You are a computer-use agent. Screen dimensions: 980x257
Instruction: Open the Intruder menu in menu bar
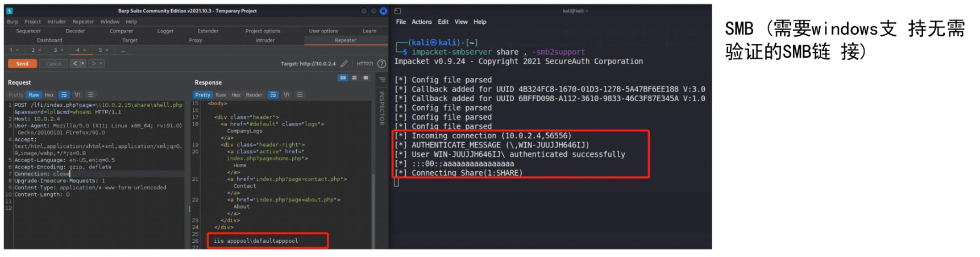click(56, 22)
